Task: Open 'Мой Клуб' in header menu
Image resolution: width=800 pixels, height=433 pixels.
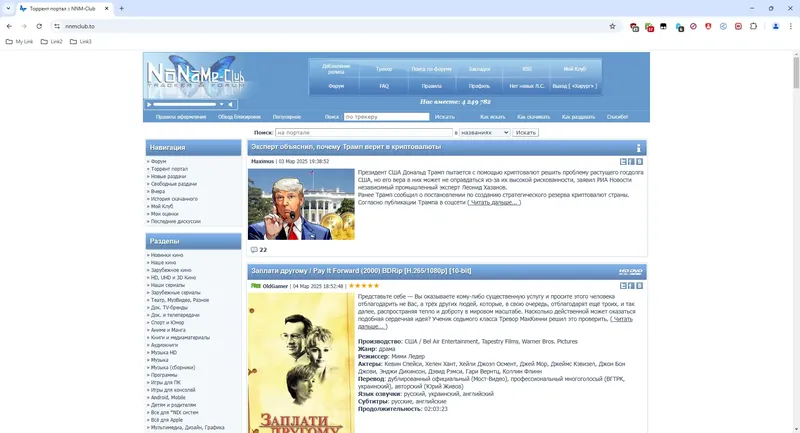Action: 574,69
